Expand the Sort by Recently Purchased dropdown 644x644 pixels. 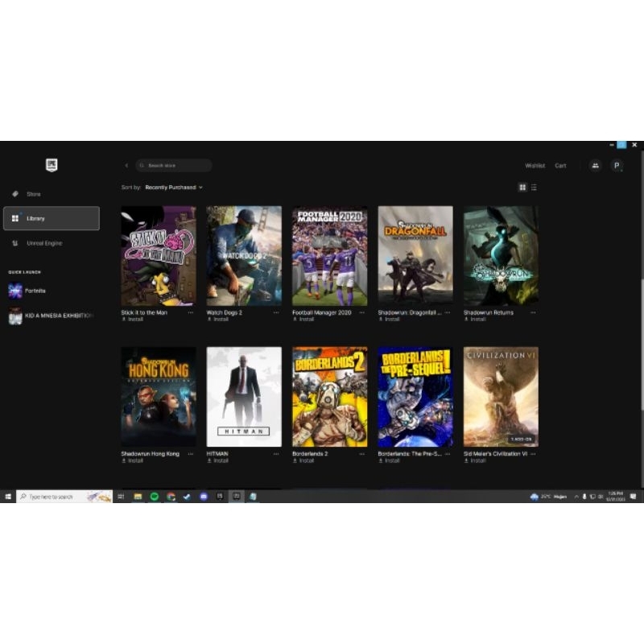click(174, 188)
